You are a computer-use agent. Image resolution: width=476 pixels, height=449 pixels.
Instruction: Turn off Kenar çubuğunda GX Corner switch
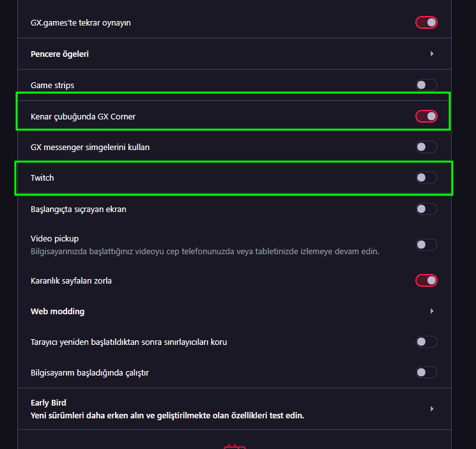coord(426,116)
